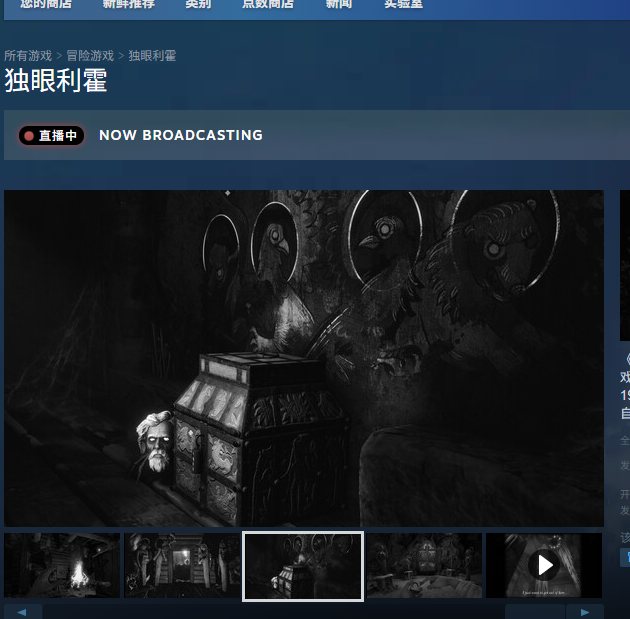Select the campfire cabin screenshot thumbnail
Viewport: 630px width, 619px height.
[x=62, y=565]
